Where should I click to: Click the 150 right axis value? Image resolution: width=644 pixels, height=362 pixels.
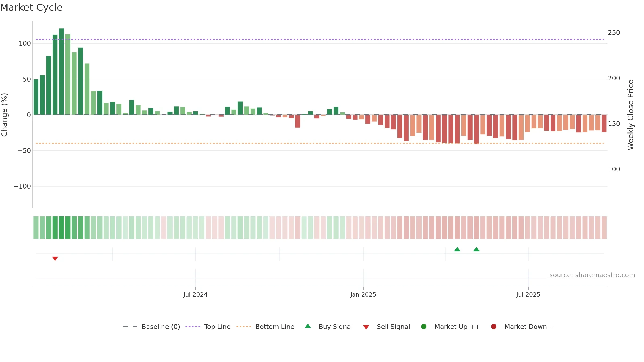tap(614, 124)
